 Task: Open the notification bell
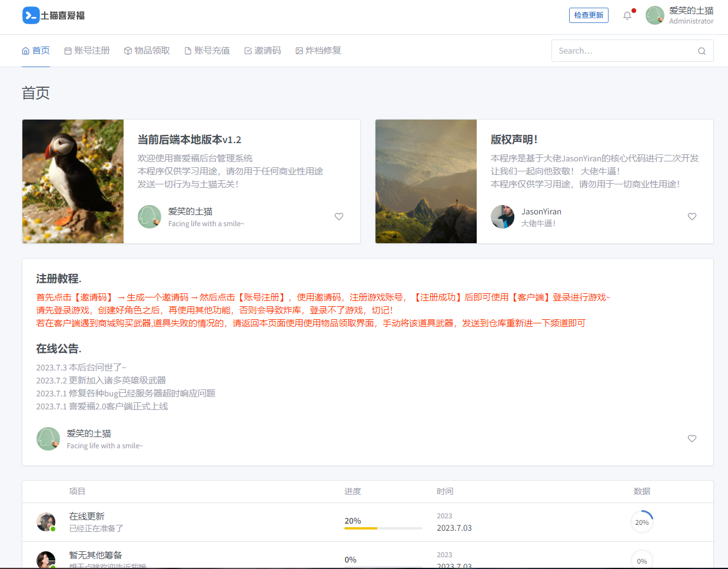pos(627,15)
